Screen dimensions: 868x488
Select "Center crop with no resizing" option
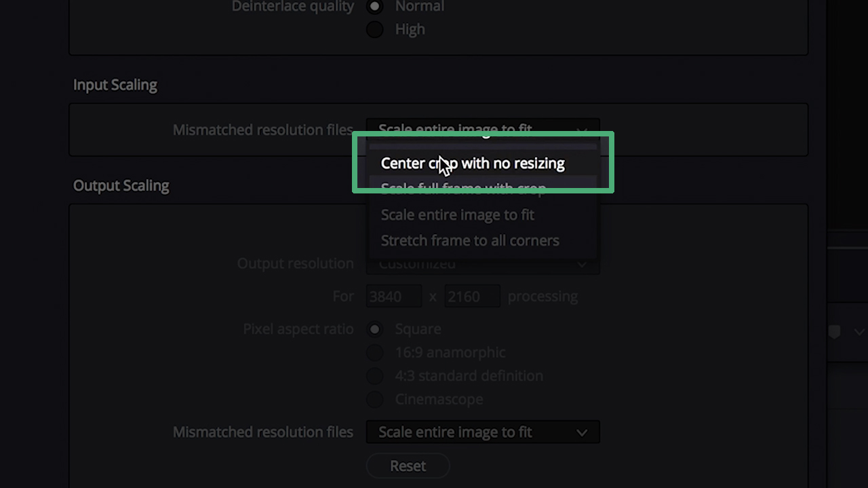[x=473, y=163]
